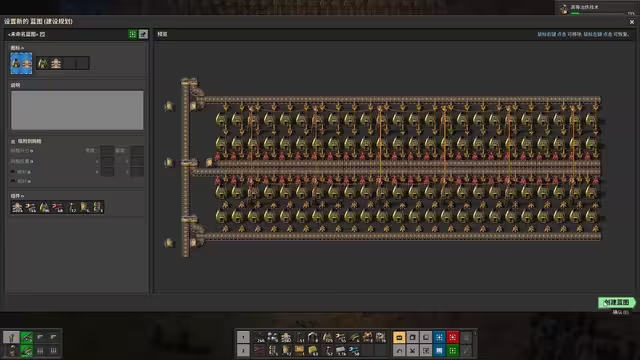The width and height of the screenshot is (640, 360).
Task: Click the highlighted yellow shortcut button
Action: pyautogui.click(x=399, y=337)
